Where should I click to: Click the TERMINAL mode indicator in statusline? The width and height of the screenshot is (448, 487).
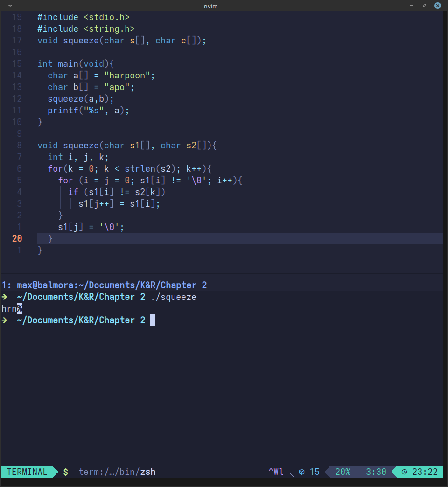[x=27, y=472]
